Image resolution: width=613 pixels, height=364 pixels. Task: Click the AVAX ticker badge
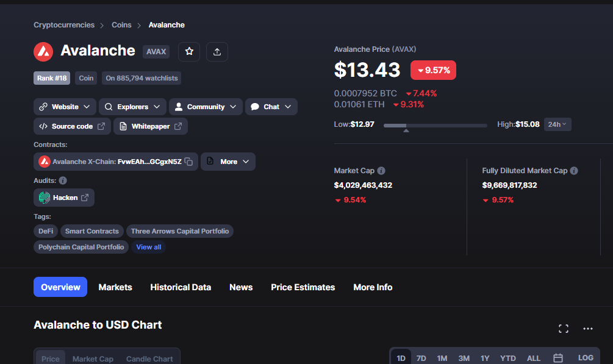[x=156, y=52]
